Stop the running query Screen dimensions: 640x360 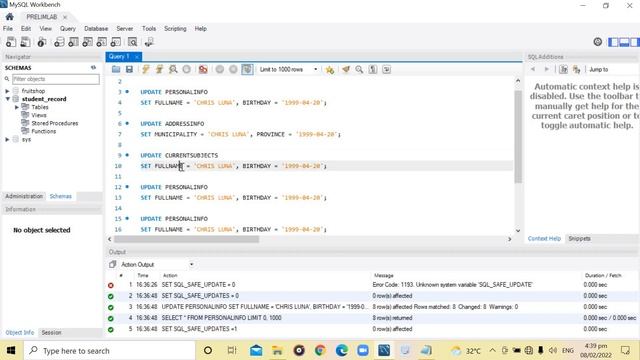click(187, 69)
